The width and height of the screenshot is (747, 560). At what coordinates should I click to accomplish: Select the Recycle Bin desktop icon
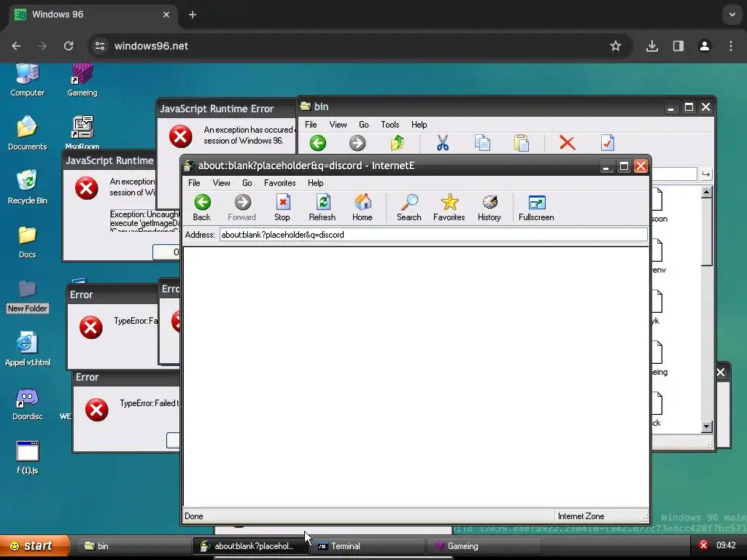click(28, 187)
